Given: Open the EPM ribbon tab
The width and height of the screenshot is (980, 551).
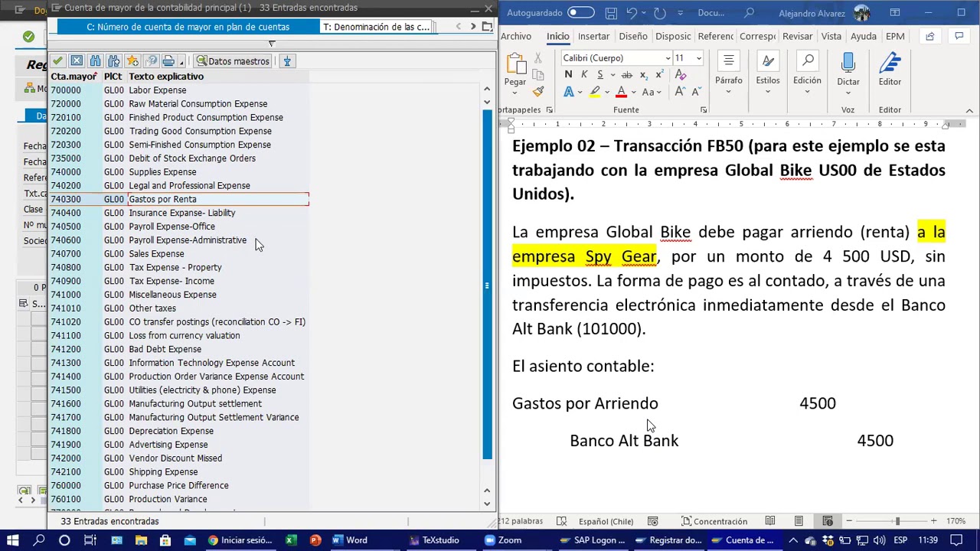Looking at the screenshot, I should (894, 36).
